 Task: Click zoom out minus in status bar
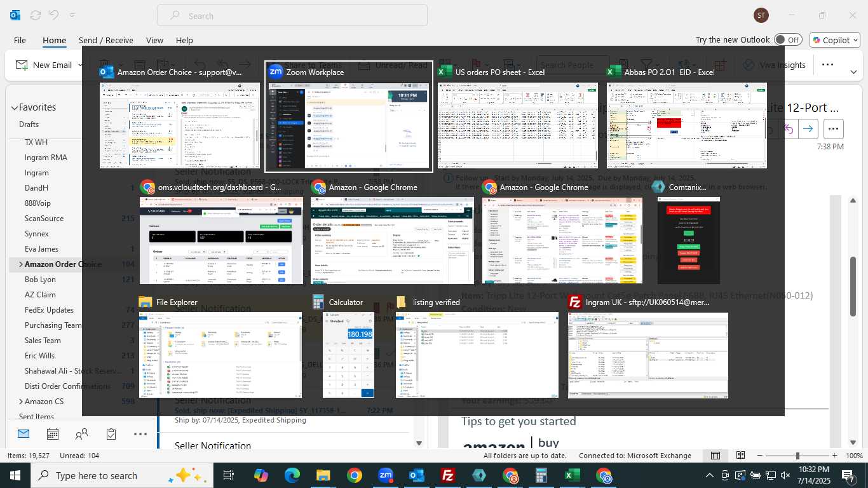coord(761,456)
